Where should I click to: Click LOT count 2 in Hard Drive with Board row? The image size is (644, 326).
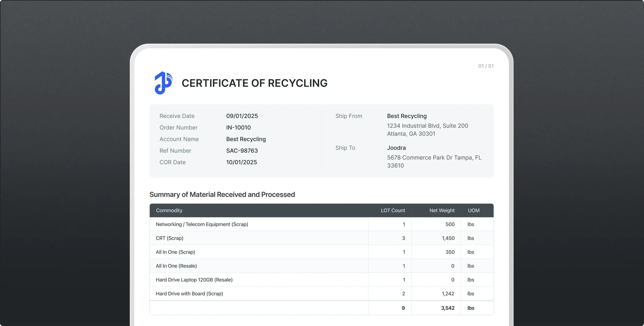403,293
